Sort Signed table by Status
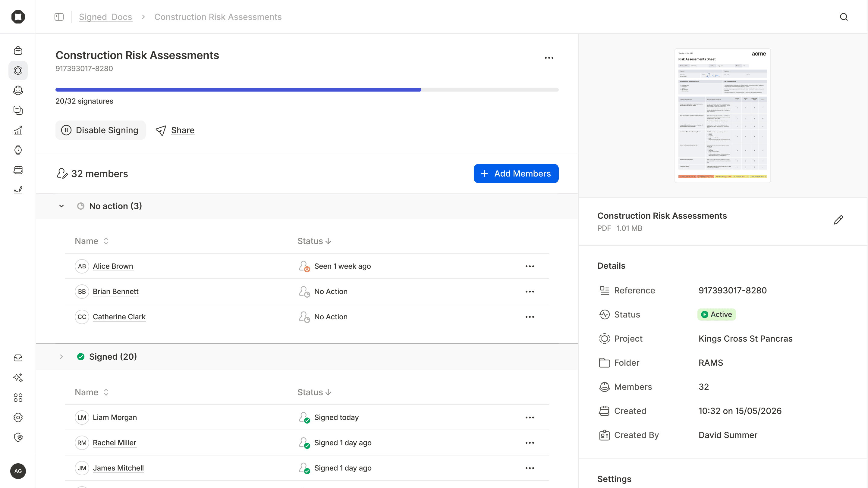The height and width of the screenshot is (488, 868). pyautogui.click(x=314, y=392)
